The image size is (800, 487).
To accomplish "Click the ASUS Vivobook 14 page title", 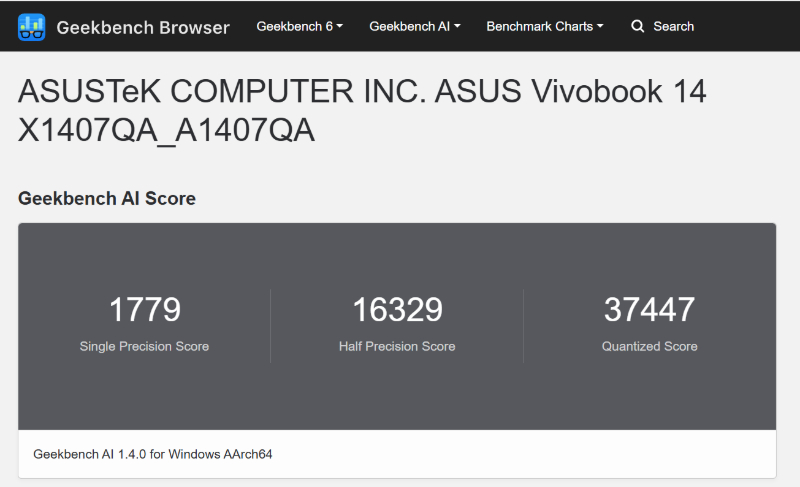I will 362,110.
